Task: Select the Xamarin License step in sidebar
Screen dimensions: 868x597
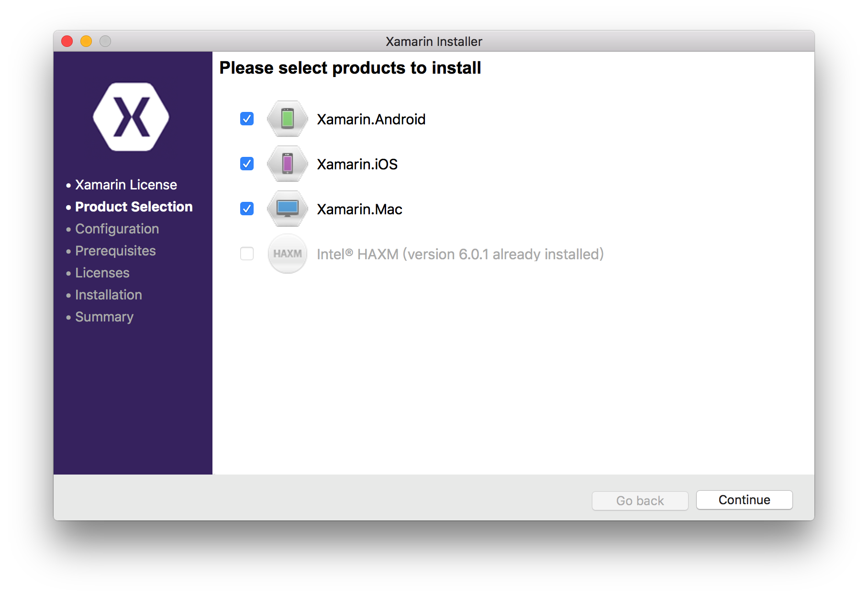Action: 126,185
